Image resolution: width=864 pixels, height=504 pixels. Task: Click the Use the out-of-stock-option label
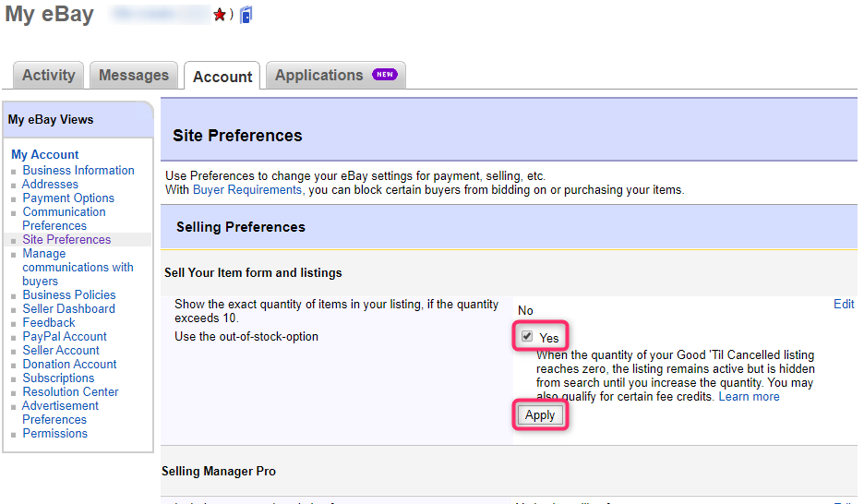click(246, 337)
